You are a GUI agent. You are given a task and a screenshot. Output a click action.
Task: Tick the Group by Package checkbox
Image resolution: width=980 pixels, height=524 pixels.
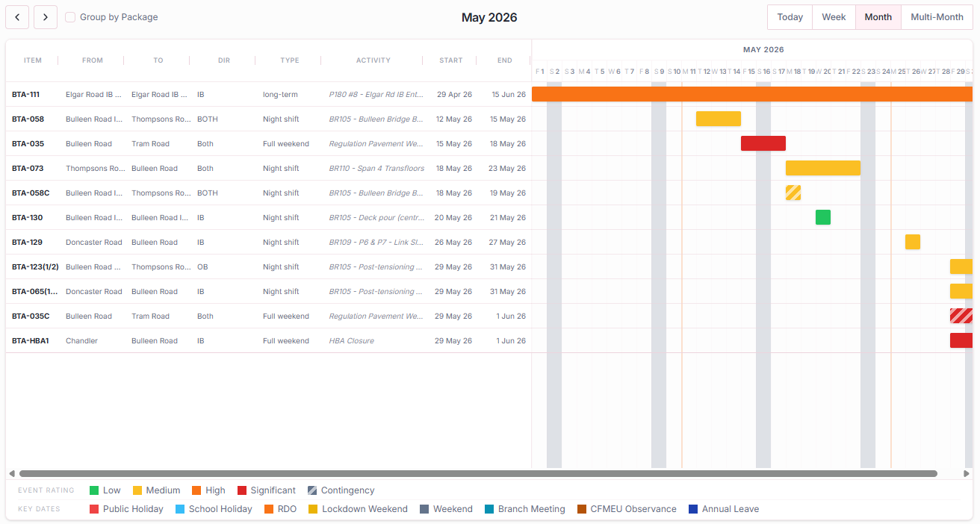pyautogui.click(x=70, y=17)
